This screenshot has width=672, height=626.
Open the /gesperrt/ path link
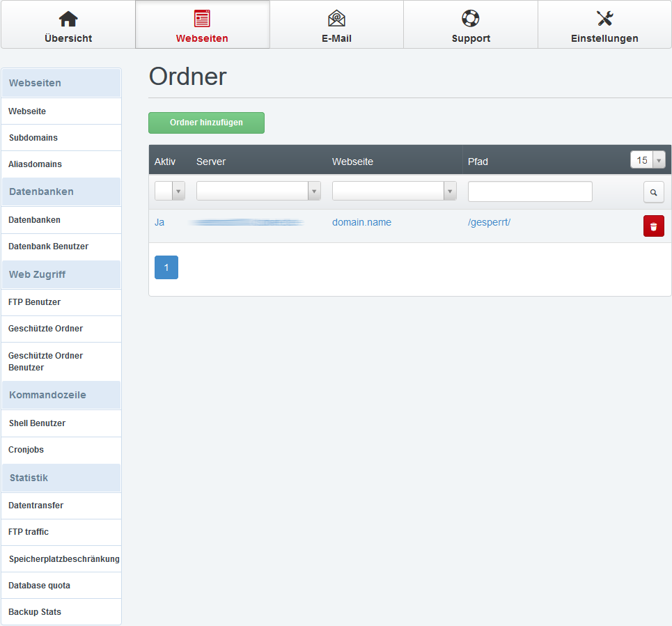(x=489, y=223)
